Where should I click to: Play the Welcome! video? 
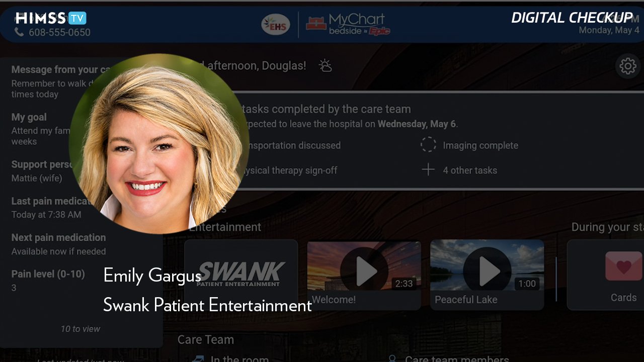(364, 275)
